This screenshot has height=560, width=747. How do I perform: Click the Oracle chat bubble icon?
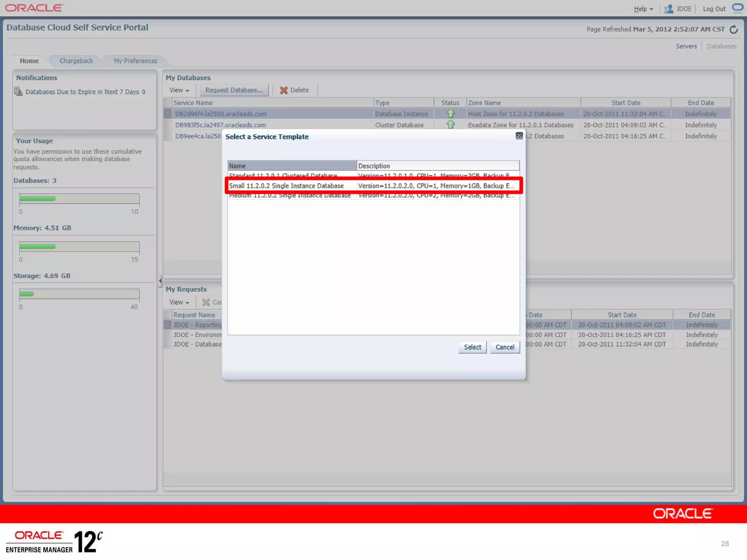pos(738,8)
